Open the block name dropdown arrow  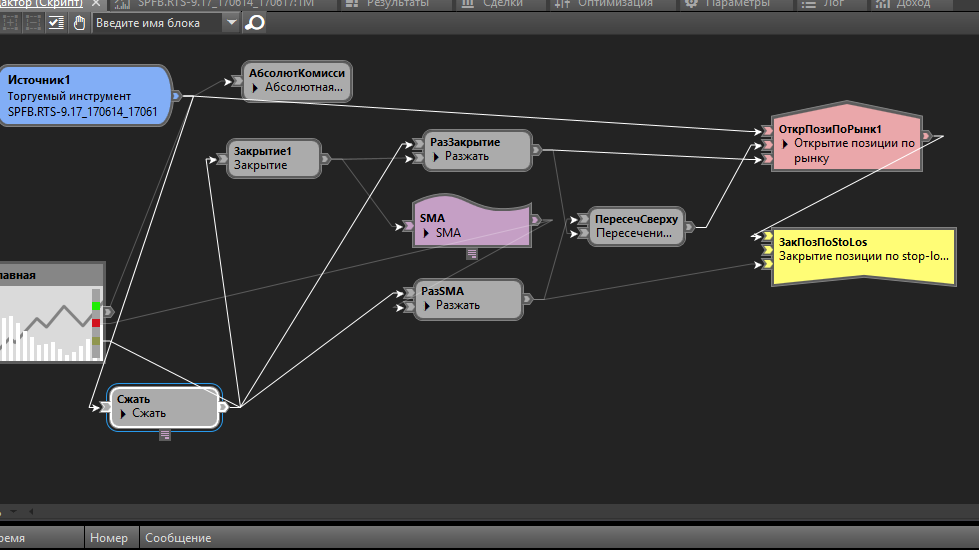point(232,23)
